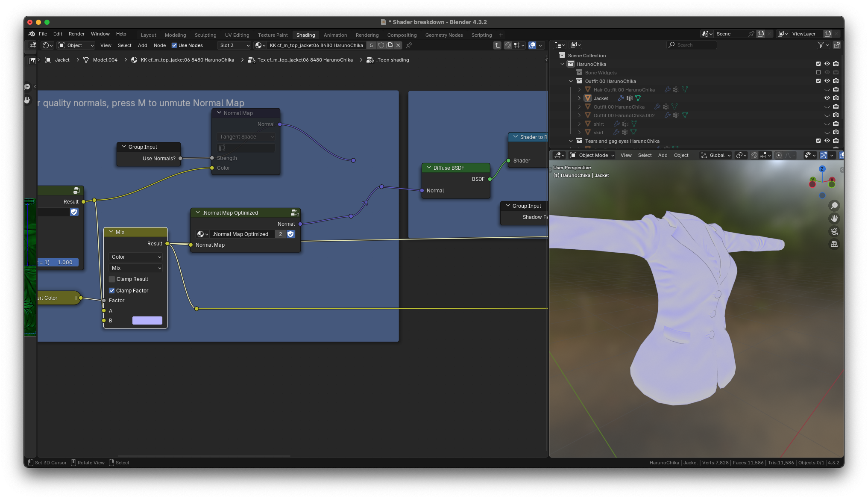Click Model.004 in the breadcrumb path
868x499 pixels.
point(105,60)
